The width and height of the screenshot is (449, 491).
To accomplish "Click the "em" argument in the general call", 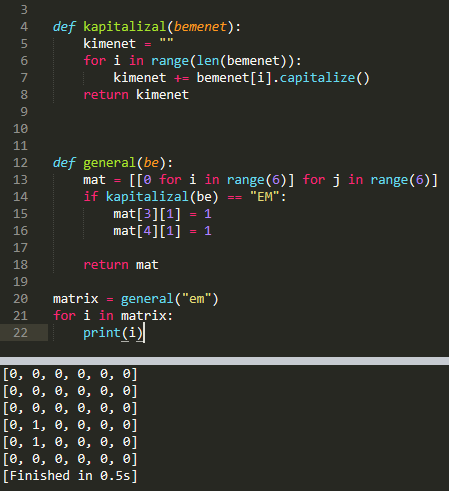I will tap(196, 299).
